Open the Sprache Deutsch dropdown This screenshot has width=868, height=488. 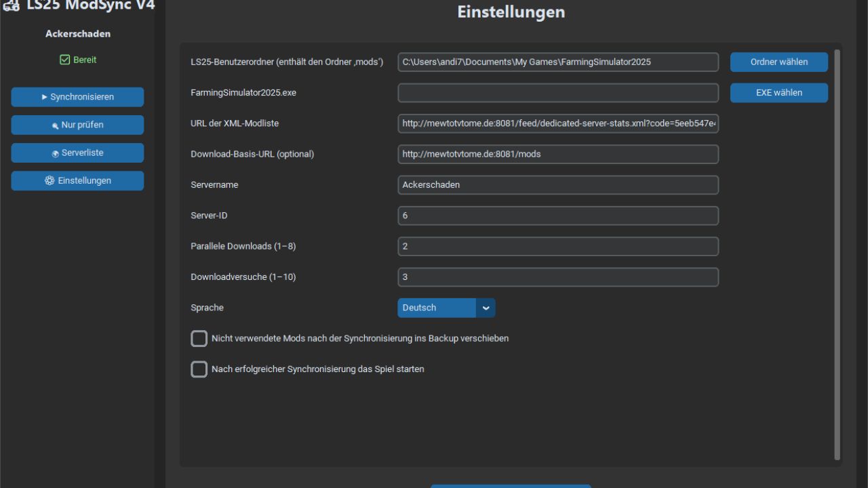[446, 308]
